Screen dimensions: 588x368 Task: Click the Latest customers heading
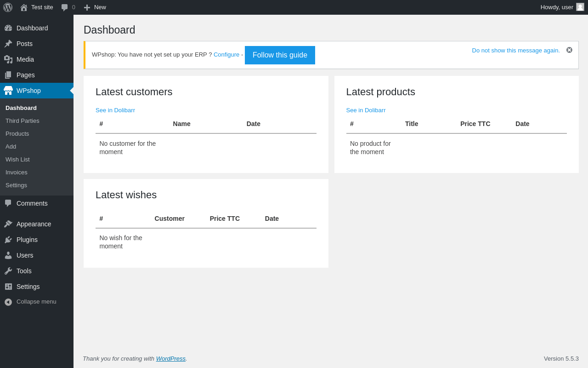click(134, 92)
